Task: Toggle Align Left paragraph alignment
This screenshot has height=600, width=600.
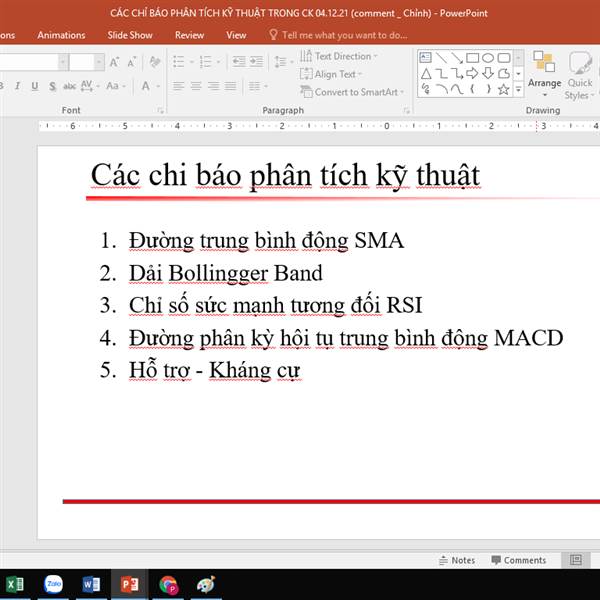Action: (x=178, y=86)
